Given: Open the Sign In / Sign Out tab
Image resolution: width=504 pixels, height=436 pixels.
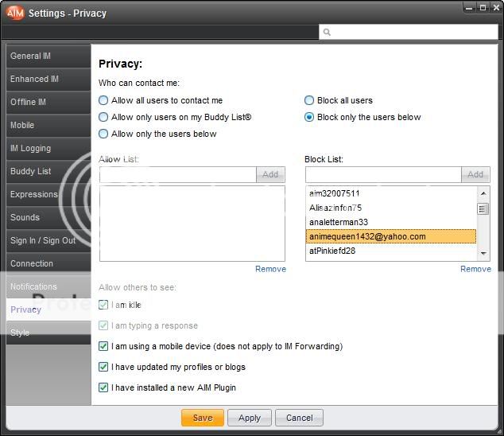Looking at the screenshot, I should coord(48,240).
